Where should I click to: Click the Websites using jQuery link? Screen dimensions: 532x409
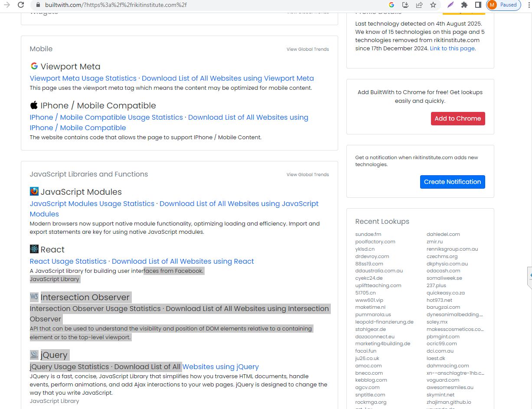coord(220,366)
